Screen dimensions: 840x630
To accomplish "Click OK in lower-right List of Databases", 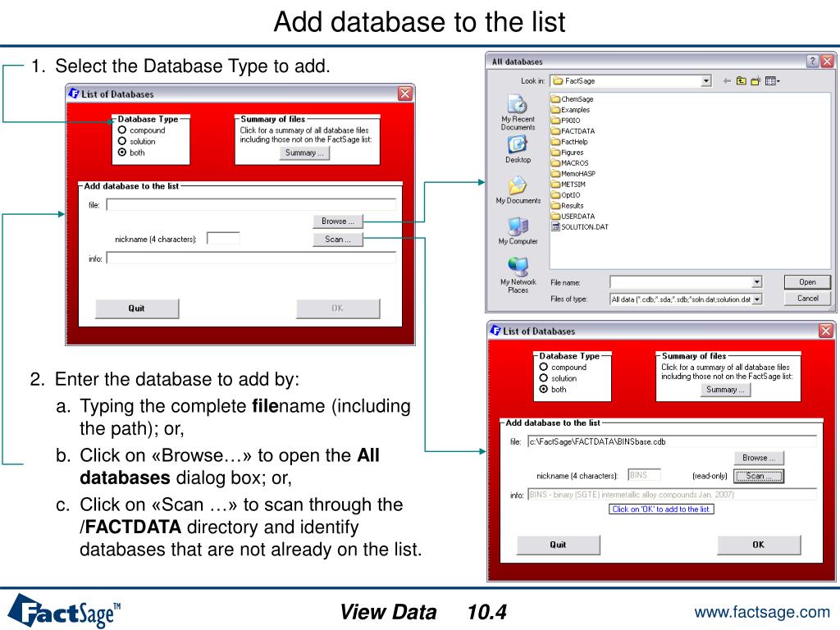I will [759, 545].
